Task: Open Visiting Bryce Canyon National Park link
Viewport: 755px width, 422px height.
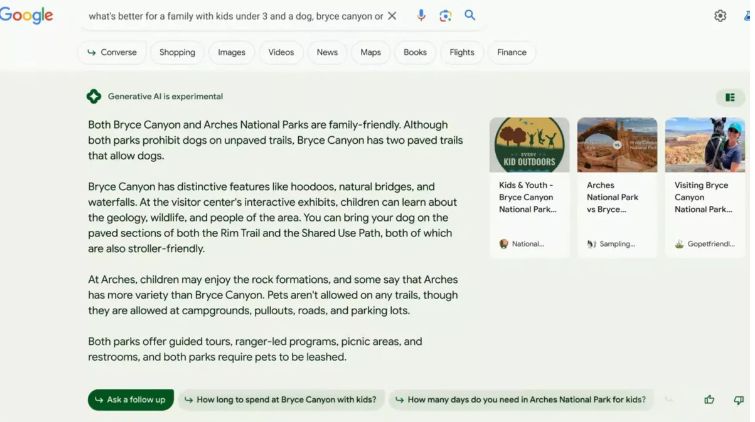Action: tap(703, 197)
